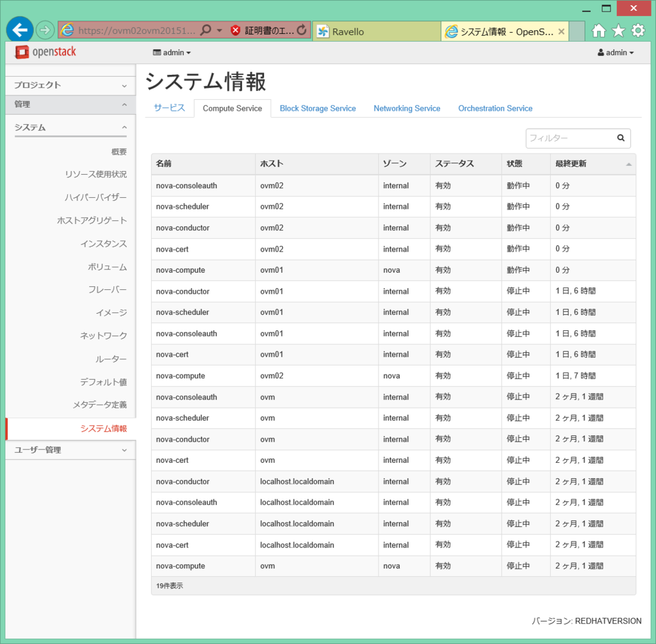Image resolution: width=656 pixels, height=644 pixels.
Task: Click the address bar search magnifier icon
Action: 206,30
